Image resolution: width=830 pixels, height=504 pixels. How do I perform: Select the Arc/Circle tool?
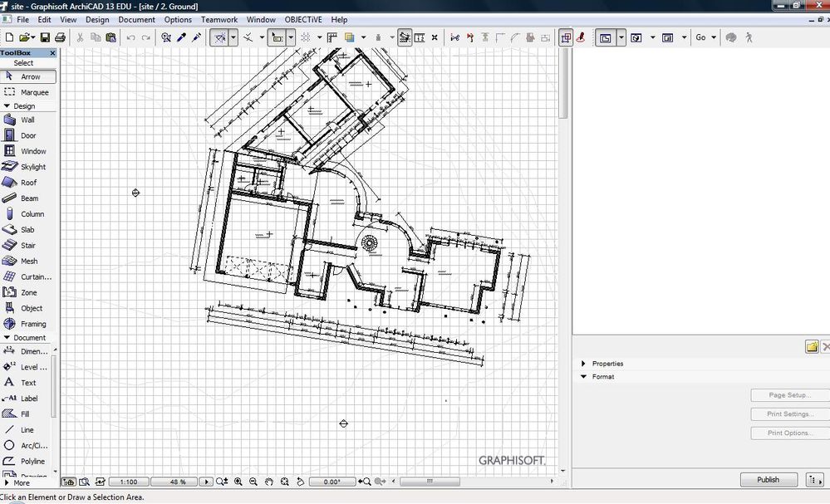click(x=26, y=445)
